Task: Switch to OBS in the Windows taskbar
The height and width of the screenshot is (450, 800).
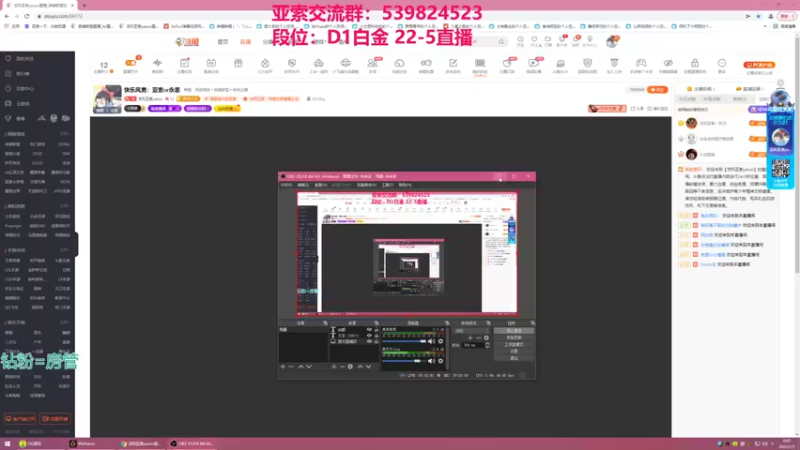Action: [192, 444]
